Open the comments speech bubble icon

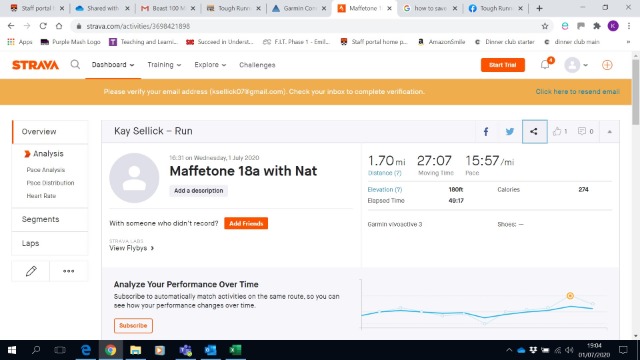(582, 131)
